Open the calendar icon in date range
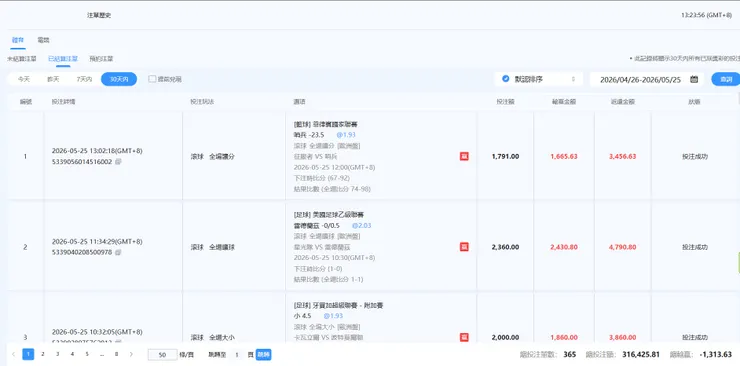 (694, 79)
